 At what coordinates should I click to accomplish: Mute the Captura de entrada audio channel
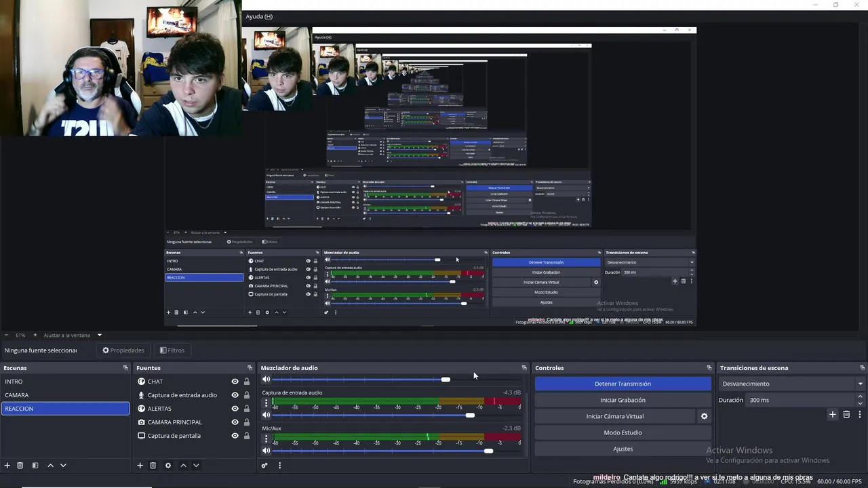point(266,415)
